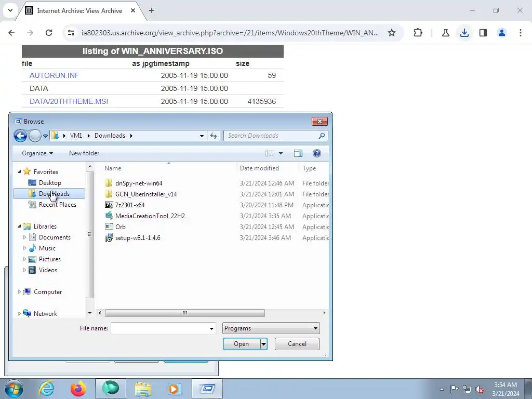532x399 pixels.
Task: Open the Chrome profile avatar
Action: pyautogui.click(x=502, y=33)
